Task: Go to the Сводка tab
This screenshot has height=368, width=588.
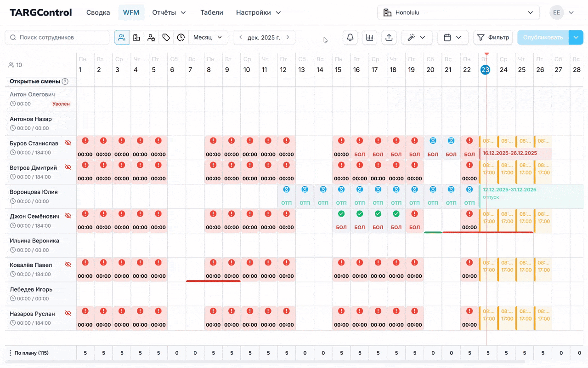Action: point(98,12)
